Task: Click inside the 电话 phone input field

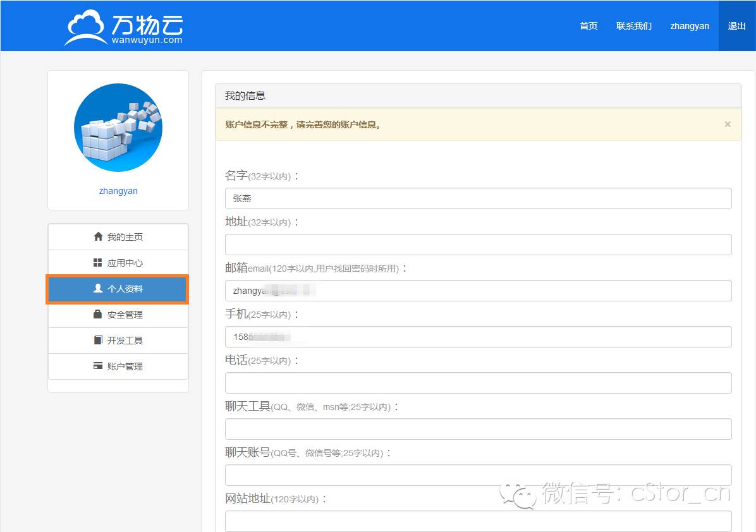Action: pyautogui.click(x=478, y=383)
